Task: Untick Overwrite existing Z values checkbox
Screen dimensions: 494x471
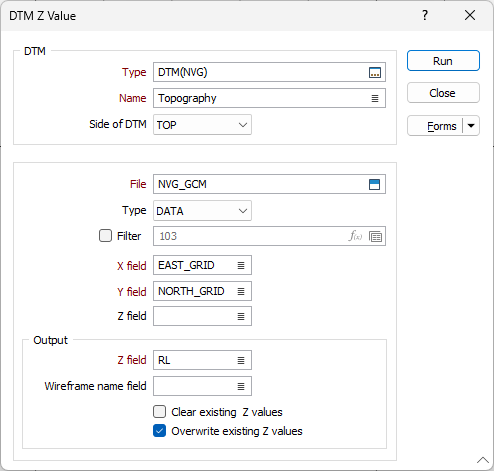Action: [159, 431]
